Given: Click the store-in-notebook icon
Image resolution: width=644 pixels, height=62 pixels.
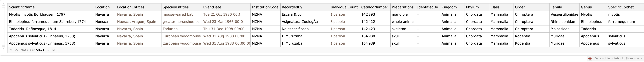Looking at the screenshot, I should pos(590,59).
